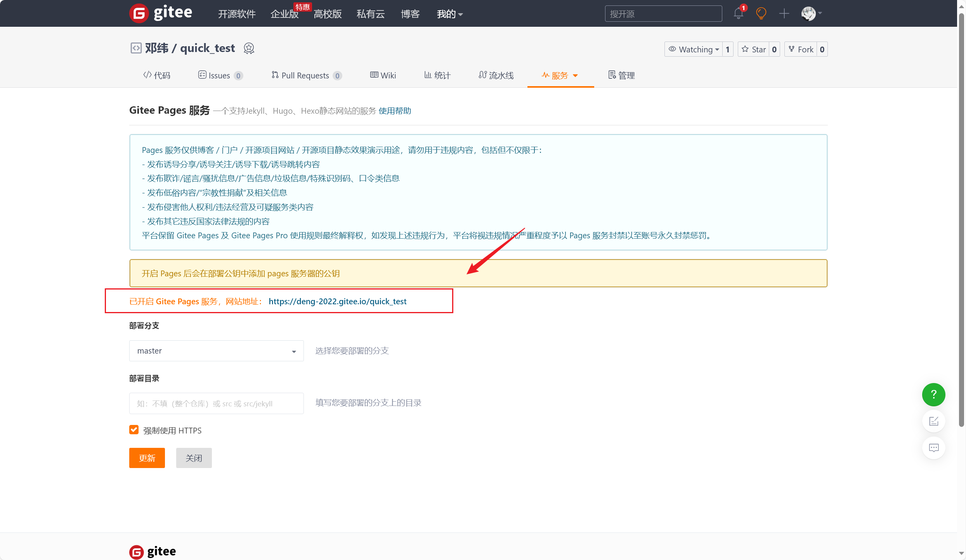966x560 pixels.
Task: Click the Star count 0
Action: [774, 49]
